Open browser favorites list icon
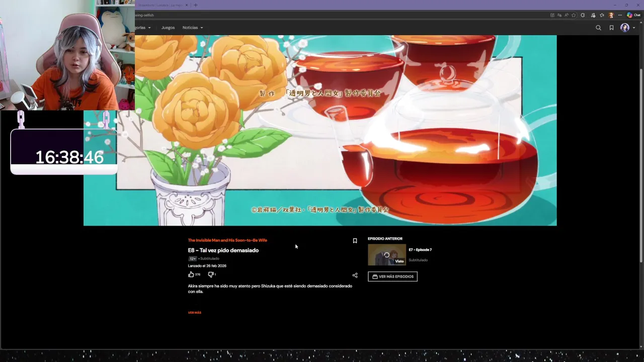Viewport: 644px width, 362px height. (602, 15)
